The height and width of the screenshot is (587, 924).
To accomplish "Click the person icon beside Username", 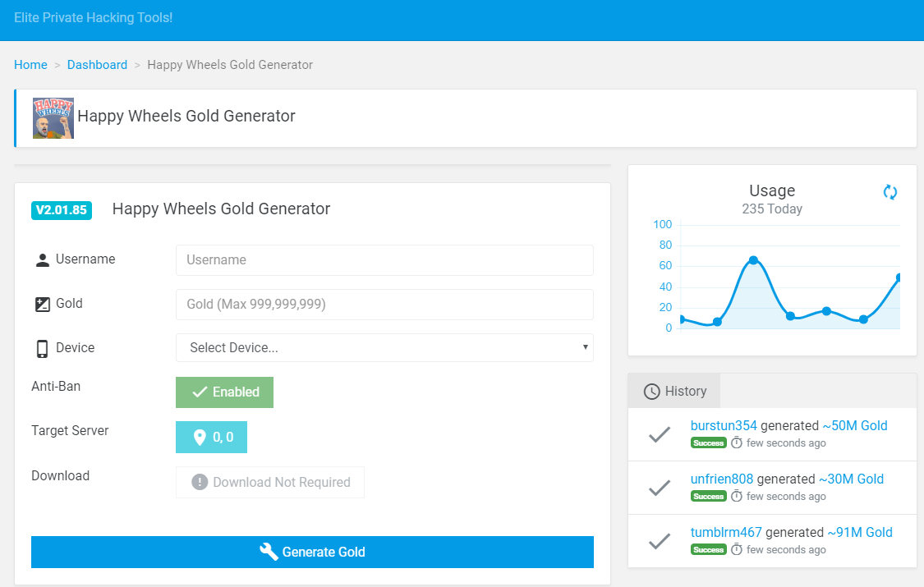I will tap(43, 260).
